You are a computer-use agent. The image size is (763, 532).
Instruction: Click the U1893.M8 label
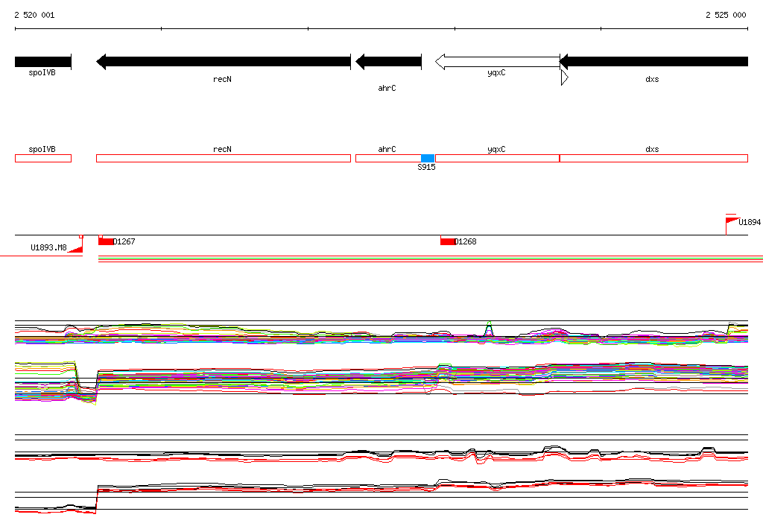[x=48, y=247]
